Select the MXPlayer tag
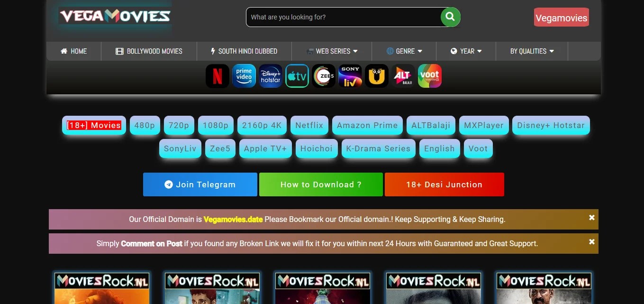This screenshot has height=304, width=644. tap(484, 125)
